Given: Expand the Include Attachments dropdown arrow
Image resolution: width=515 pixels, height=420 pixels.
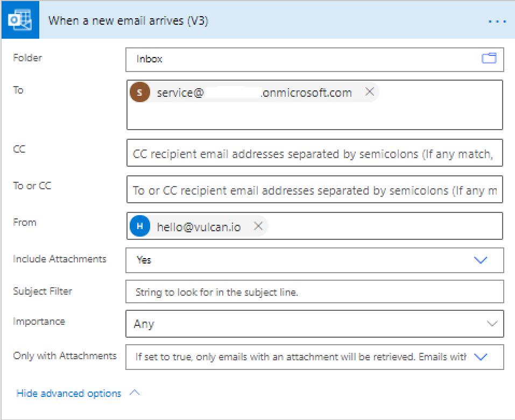Looking at the screenshot, I should tap(480, 260).
